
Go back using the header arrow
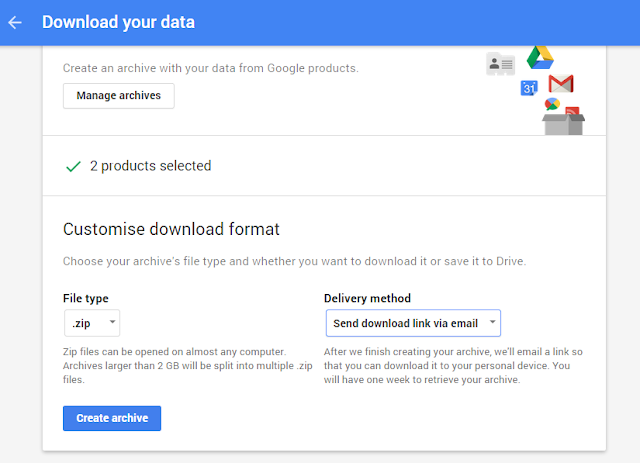pyautogui.click(x=15, y=22)
